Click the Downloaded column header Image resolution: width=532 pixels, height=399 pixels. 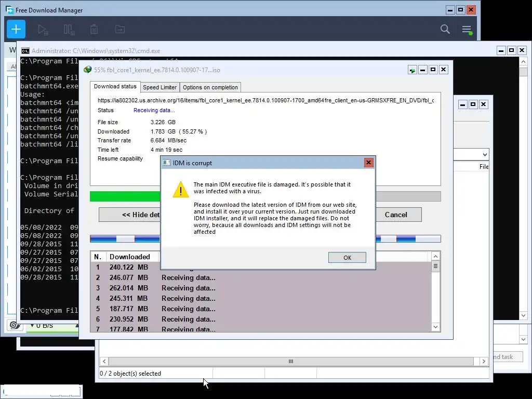point(132,257)
